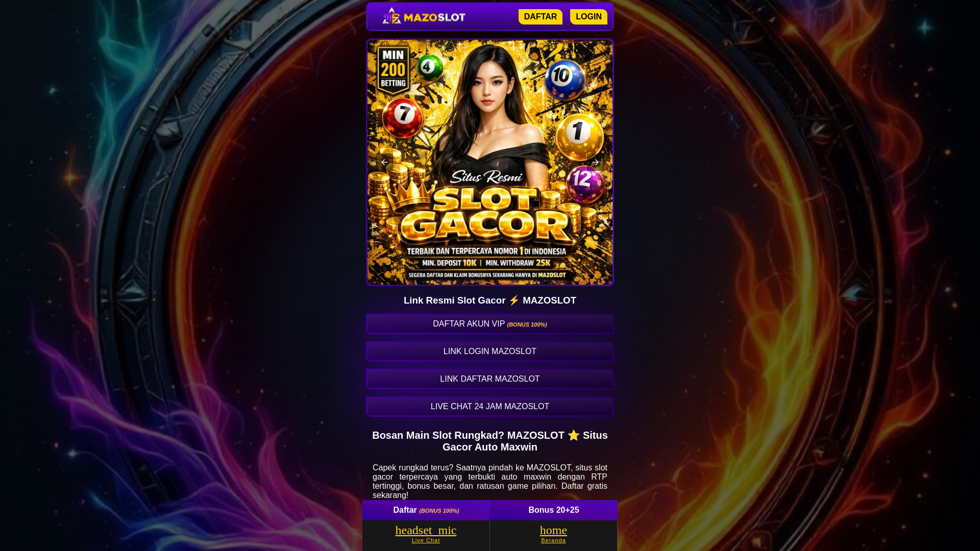The height and width of the screenshot is (551, 980).
Task: Select the Daftar (BONUS 100%) bottom tab
Action: coord(426,510)
